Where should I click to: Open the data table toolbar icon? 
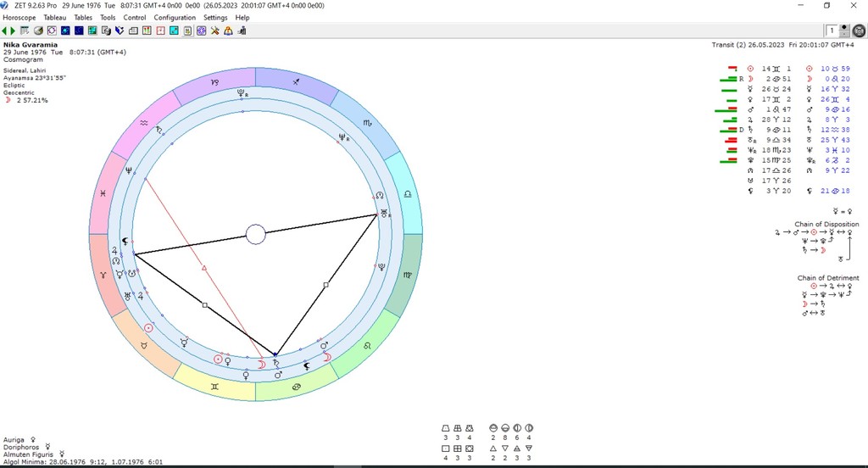click(x=25, y=31)
